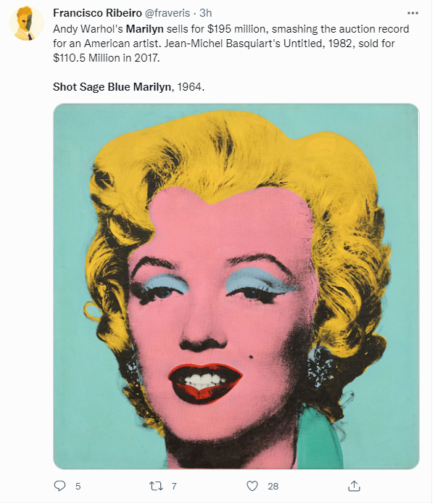Open the three-dot more options menu
Viewport: 443px width, 504px height.
coord(413,13)
